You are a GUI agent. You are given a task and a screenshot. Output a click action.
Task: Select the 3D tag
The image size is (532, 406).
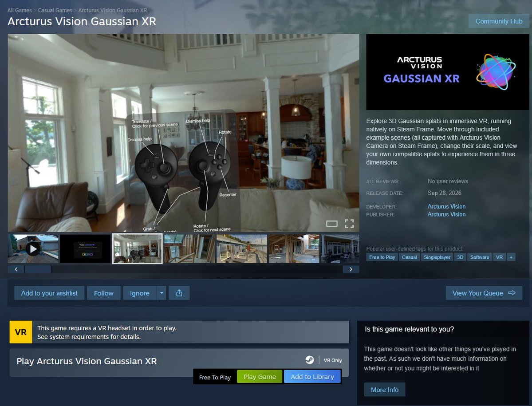tap(460, 257)
